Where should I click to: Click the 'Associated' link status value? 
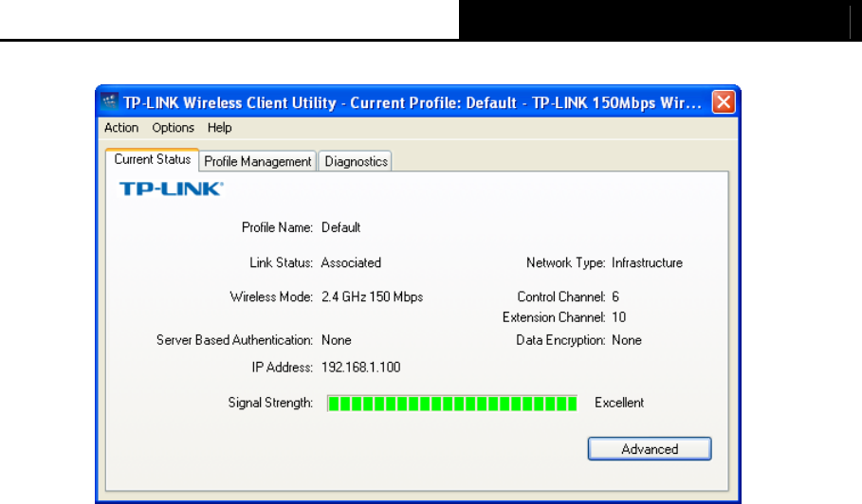(351, 263)
